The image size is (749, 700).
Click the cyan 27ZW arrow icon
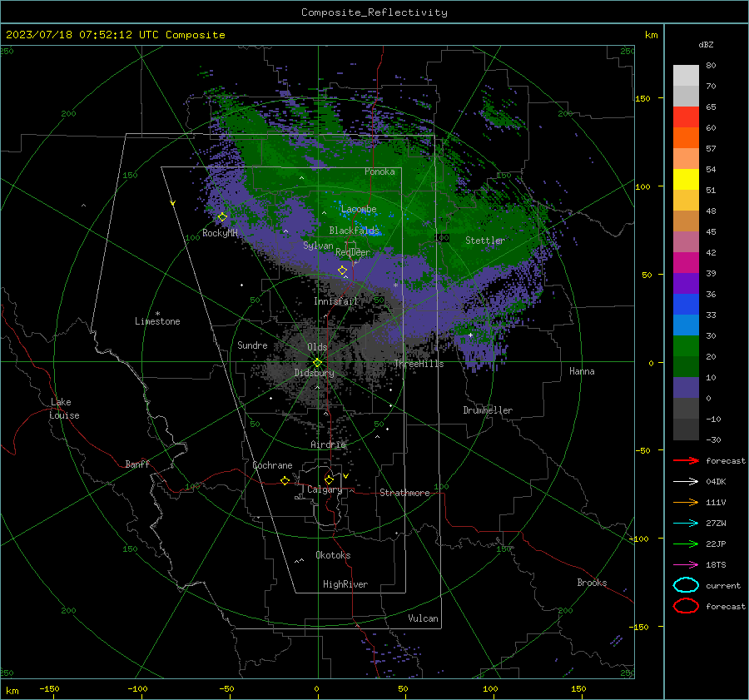tap(686, 524)
